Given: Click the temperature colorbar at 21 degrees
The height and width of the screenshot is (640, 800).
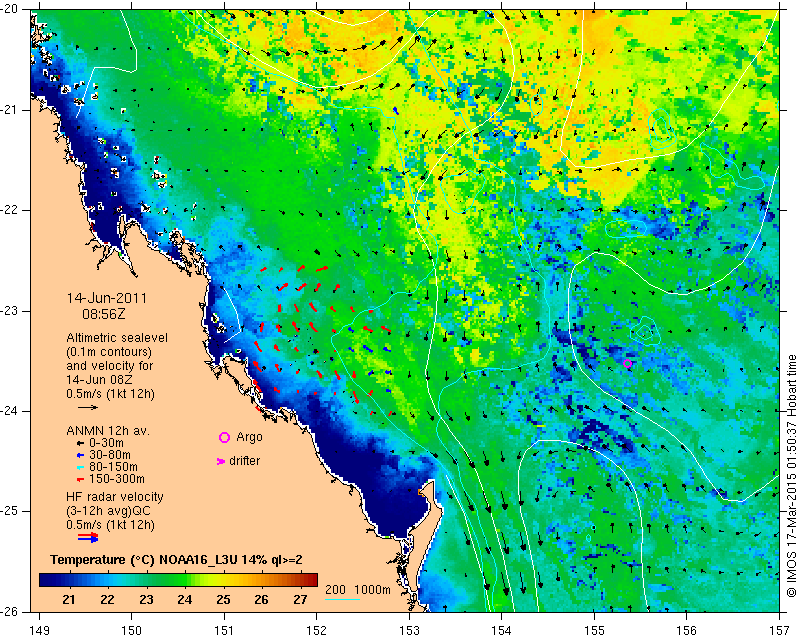Looking at the screenshot, I should (x=69, y=580).
